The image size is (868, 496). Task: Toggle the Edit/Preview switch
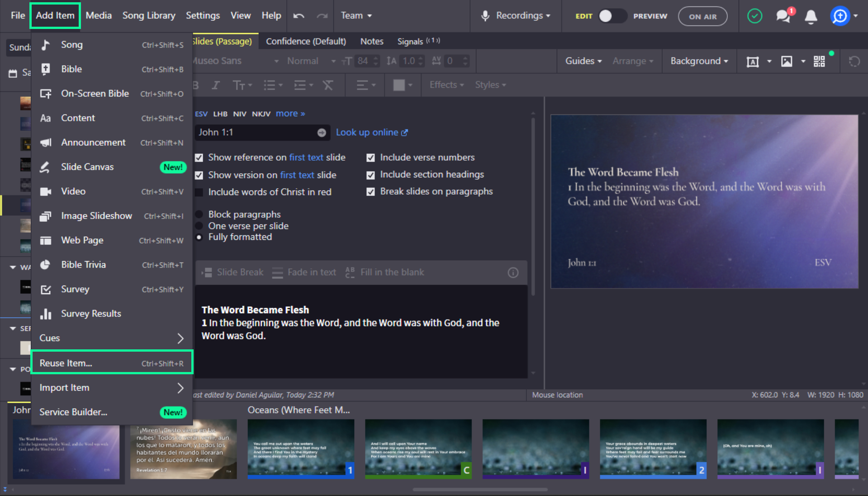(612, 16)
